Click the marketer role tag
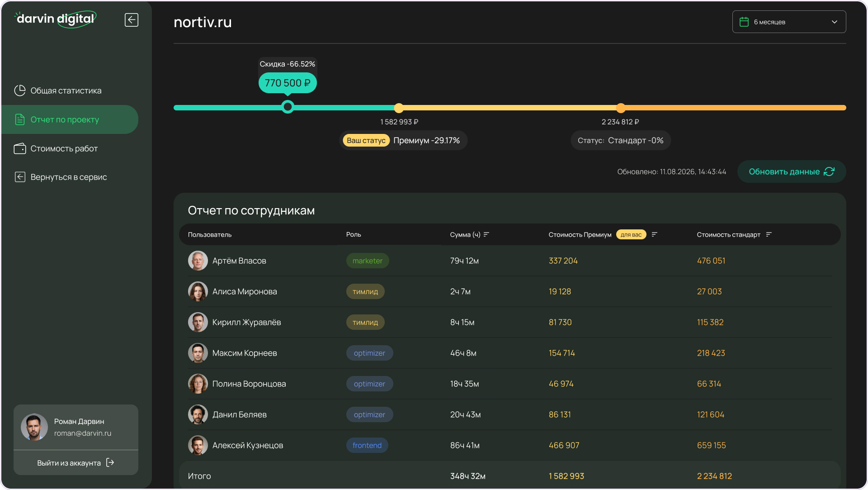The height and width of the screenshot is (490, 868). coord(368,261)
